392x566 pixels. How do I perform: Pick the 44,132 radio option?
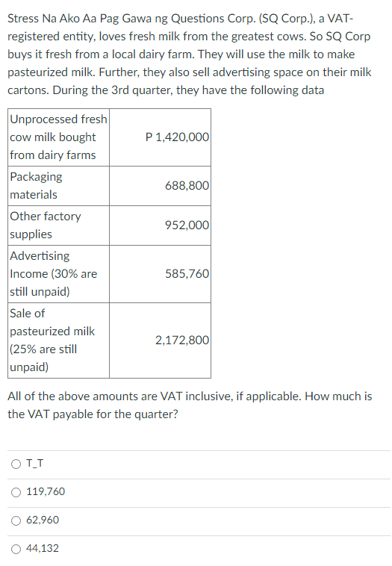pos(16,549)
